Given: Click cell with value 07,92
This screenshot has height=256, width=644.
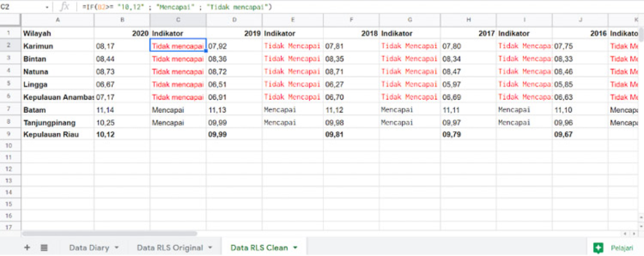Looking at the screenshot, I should tap(234, 46).
